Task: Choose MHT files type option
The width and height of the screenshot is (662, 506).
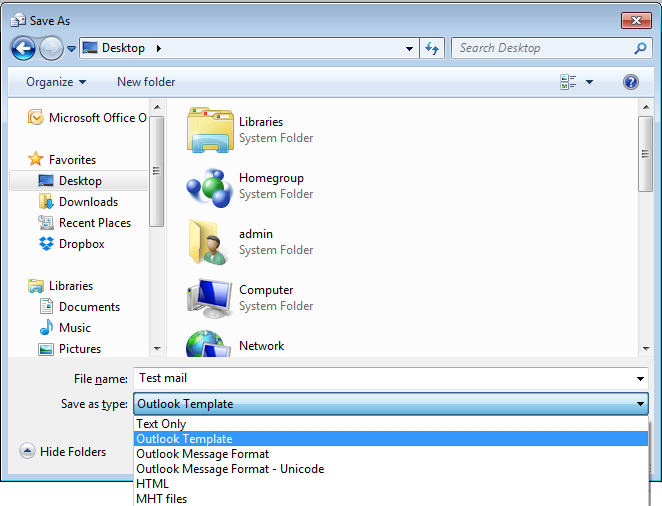Action: [391, 498]
